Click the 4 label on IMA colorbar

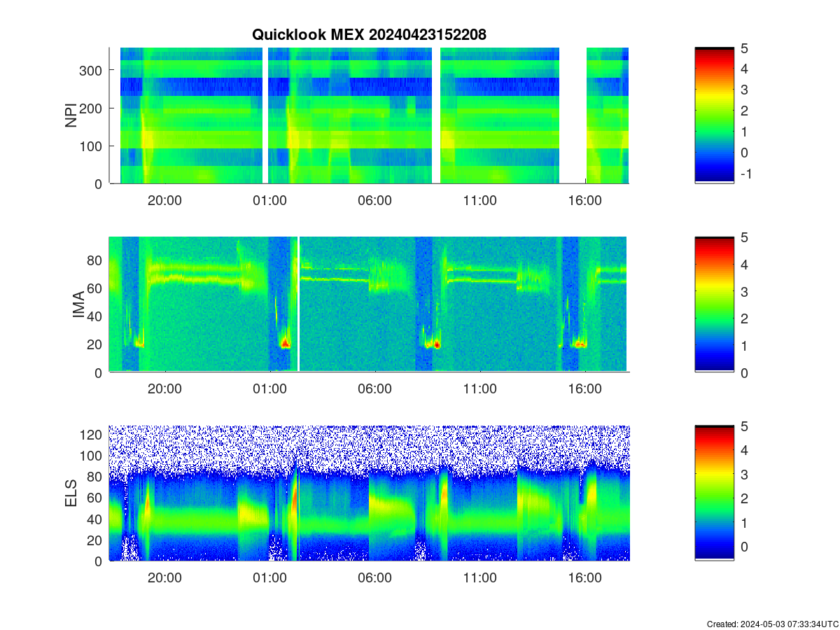[745, 264]
